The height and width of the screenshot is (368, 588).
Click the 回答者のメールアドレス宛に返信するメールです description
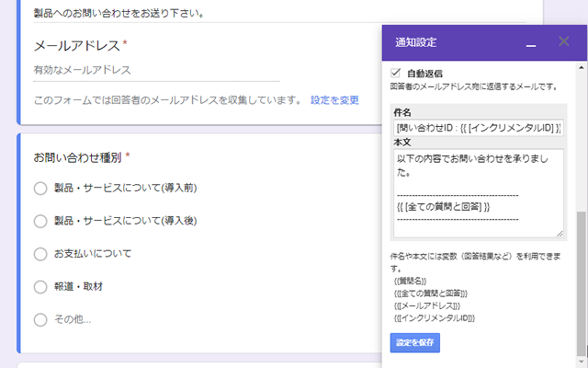tap(474, 86)
